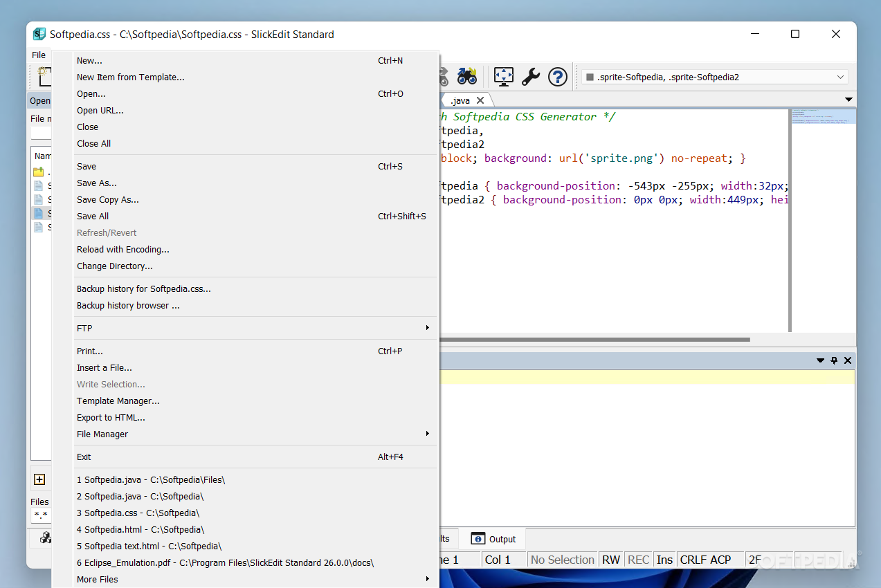This screenshot has height=588, width=881.
Task: Click the code minimap preview
Action: point(823,220)
